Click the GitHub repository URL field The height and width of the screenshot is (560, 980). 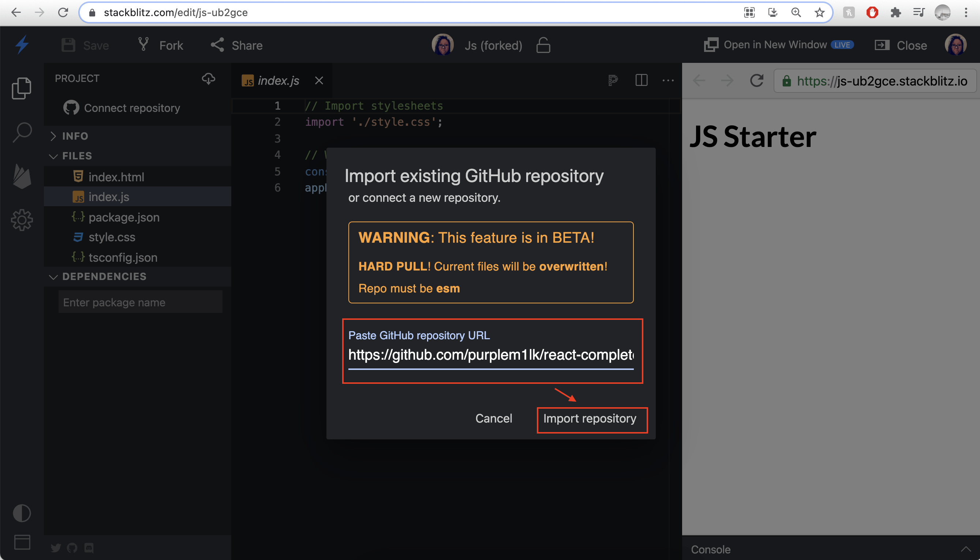point(491,355)
